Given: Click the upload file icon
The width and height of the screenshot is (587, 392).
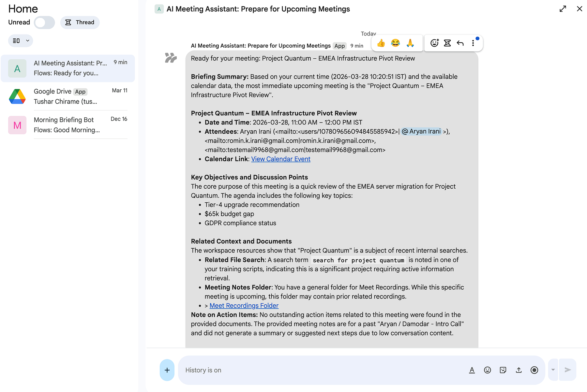Looking at the screenshot, I should pos(519,370).
